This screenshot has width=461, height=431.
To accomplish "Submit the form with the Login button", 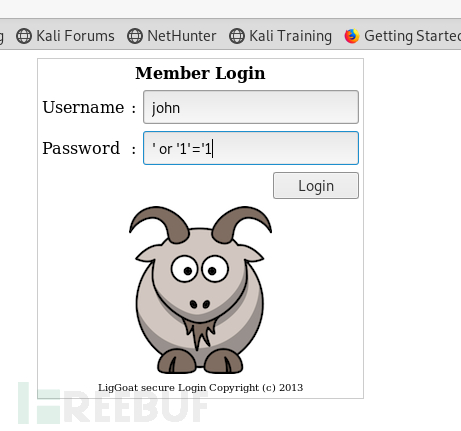I will [316, 186].
